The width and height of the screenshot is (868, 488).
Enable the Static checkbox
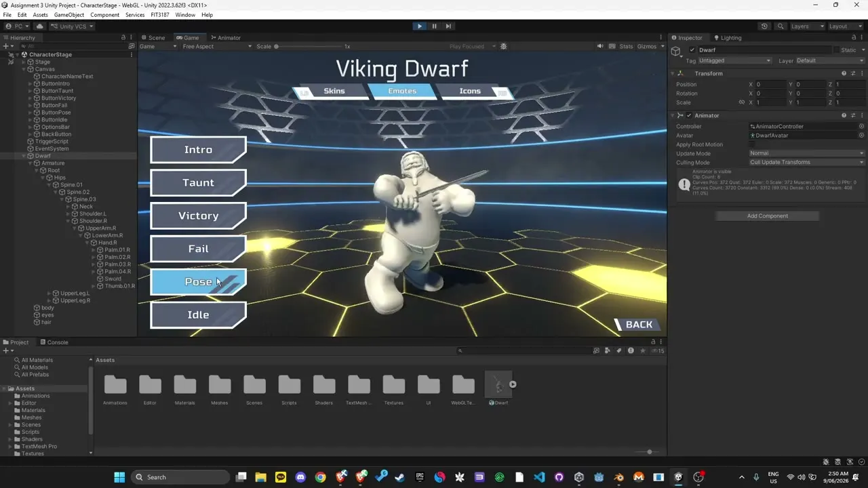(x=836, y=50)
